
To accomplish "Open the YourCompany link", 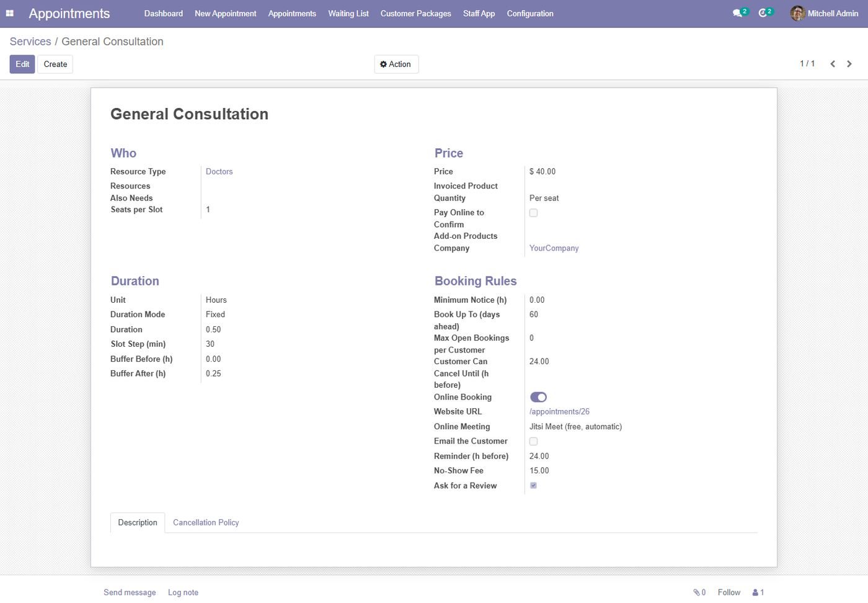I will (x=554, y=248).
